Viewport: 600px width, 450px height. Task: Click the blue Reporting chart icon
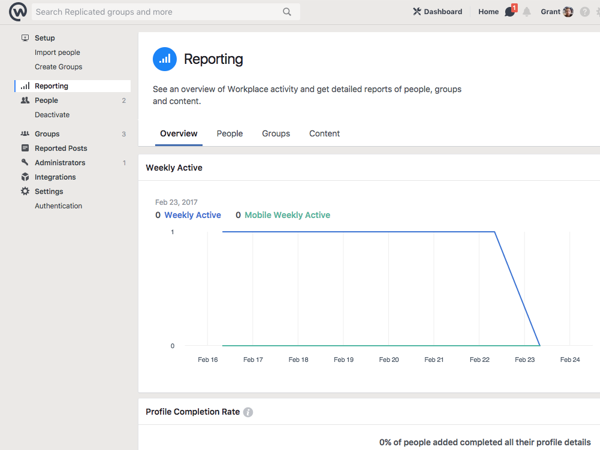click(165, 59)
